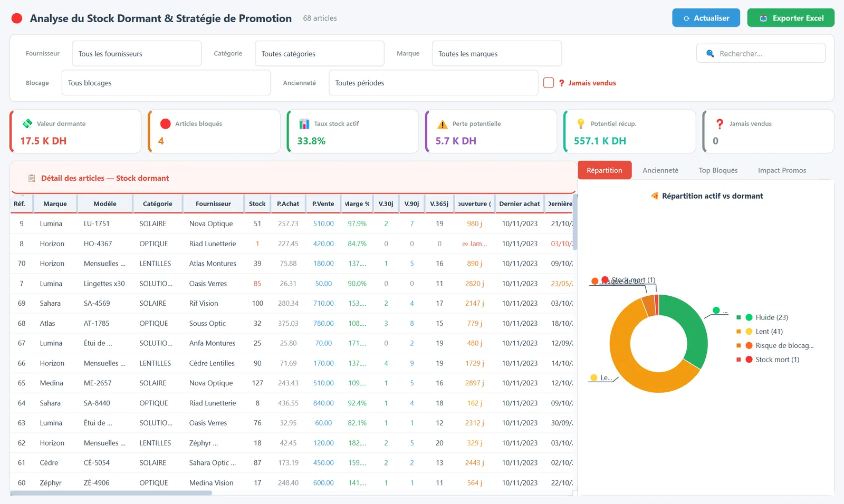Open the Impact Promos tab
The height and width of the screenshot is (504, 844).
point(782,170)
